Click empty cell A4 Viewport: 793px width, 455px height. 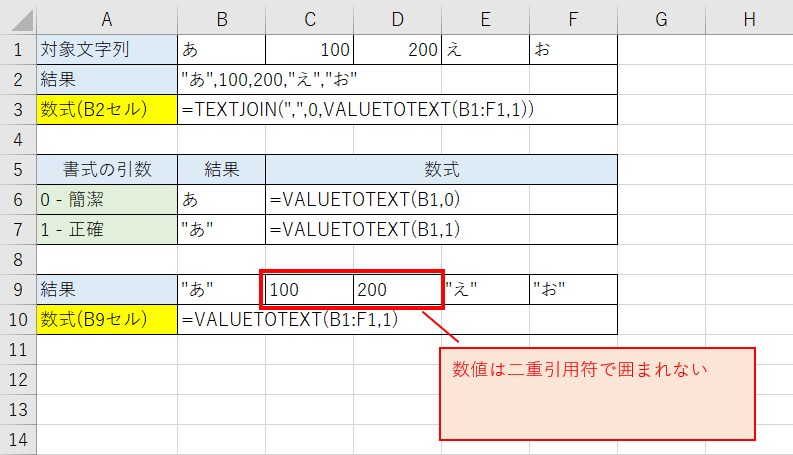click(x=107, y=140)
